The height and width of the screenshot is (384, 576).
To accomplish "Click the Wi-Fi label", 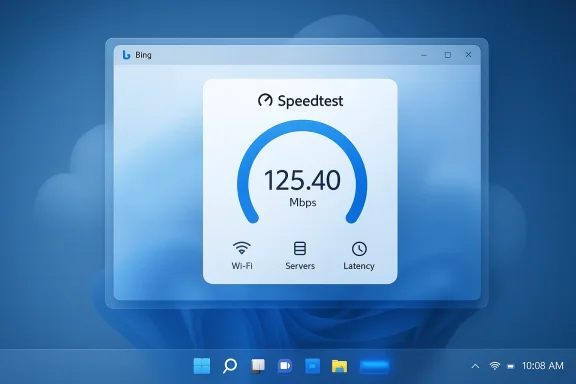I will click(242, 266).
